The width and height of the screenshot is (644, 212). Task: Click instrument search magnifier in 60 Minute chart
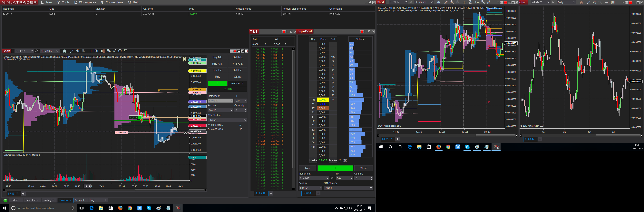tap(411, 2)
